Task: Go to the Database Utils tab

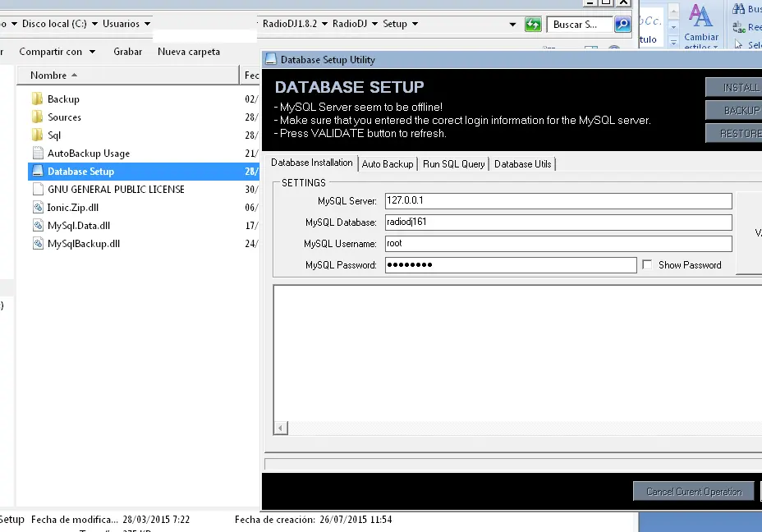Action: click(x=522, y=164)
